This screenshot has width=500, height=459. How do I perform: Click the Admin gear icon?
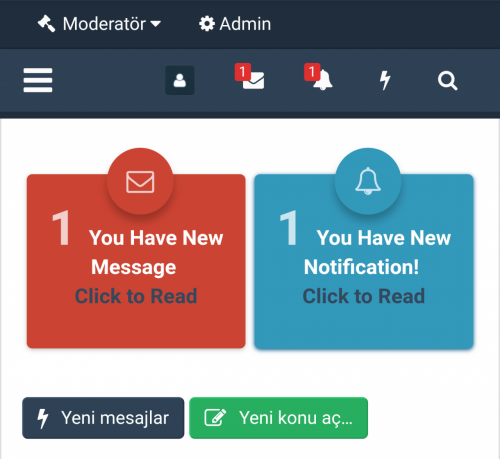[207, 24]
